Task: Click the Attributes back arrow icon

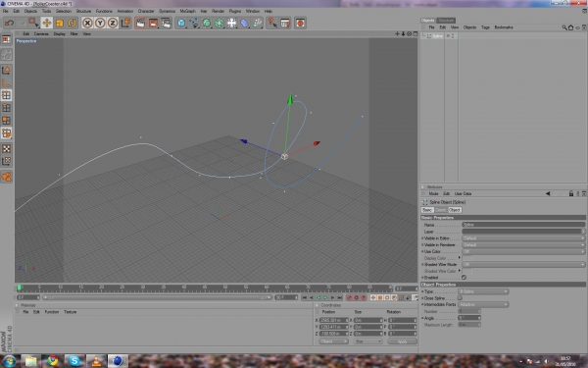Action: coord(548,193)
